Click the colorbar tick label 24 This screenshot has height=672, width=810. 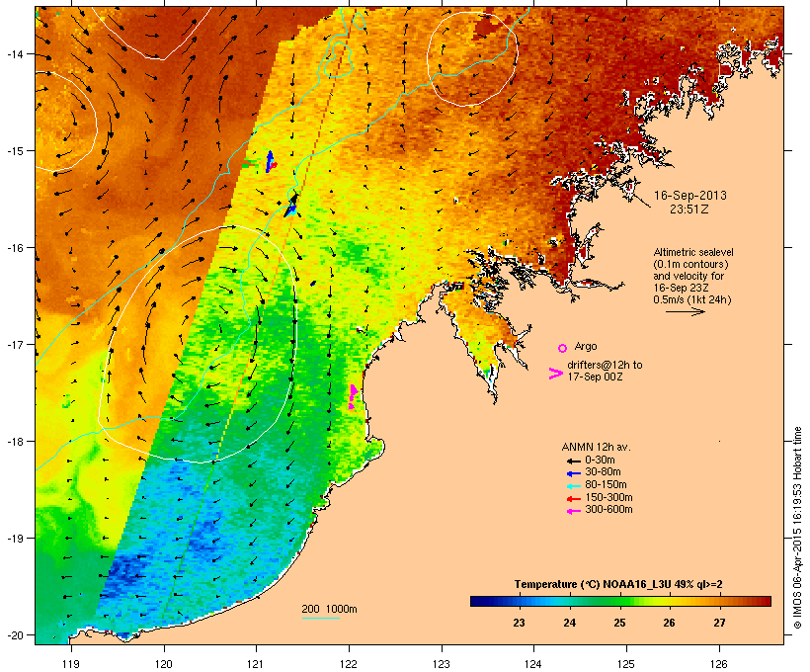coord(569,623)
